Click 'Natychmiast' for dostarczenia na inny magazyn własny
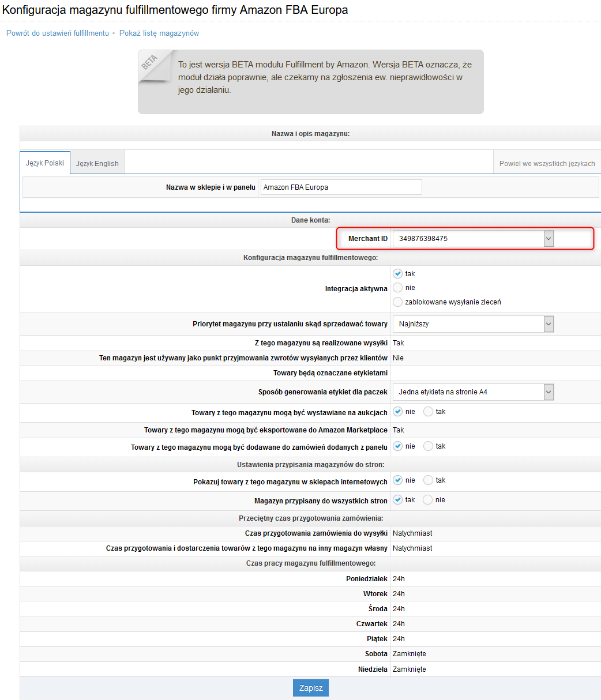Screen dimensions: 601x700 pos(412,548)
